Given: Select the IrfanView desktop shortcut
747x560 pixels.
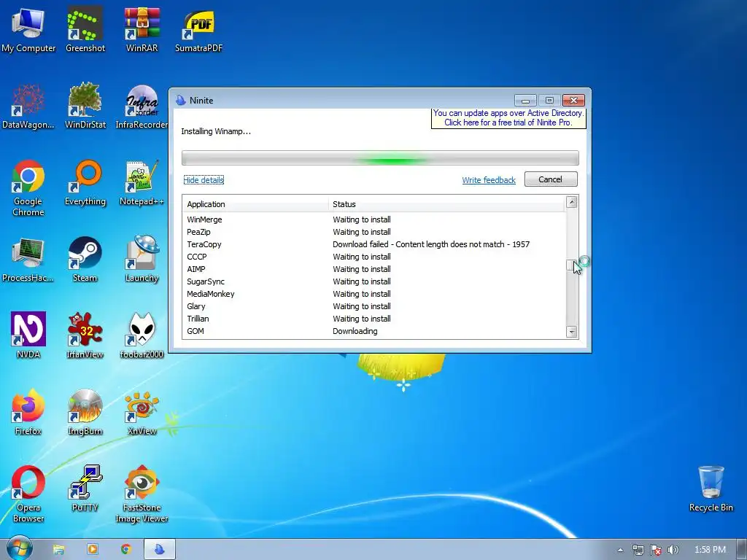Looking at the screenshot, I should pos(85,335).
